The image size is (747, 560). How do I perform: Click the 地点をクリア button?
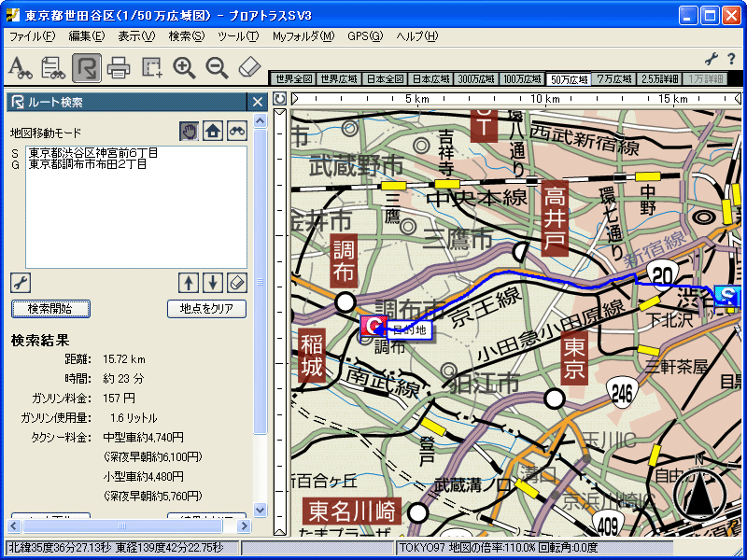[206, 309]
